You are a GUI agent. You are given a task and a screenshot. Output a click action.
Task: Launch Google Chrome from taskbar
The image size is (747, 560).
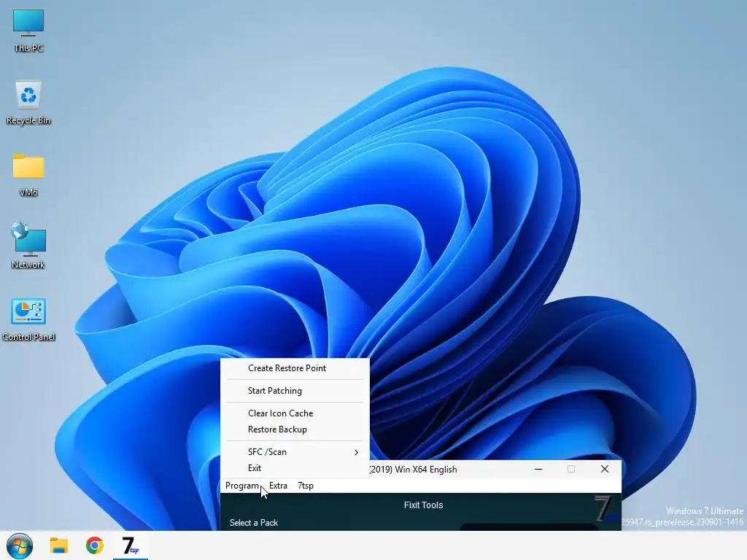[x=95, y=545]
